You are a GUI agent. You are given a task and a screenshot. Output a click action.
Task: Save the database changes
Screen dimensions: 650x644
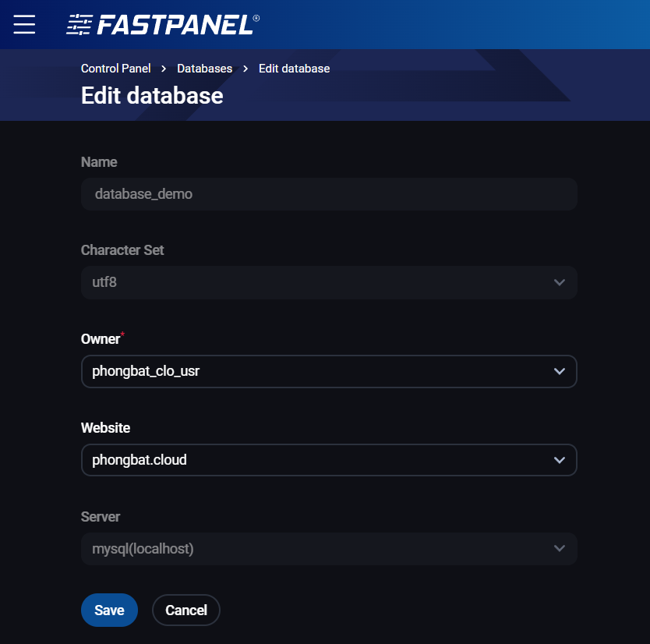(x=109, y=610)
